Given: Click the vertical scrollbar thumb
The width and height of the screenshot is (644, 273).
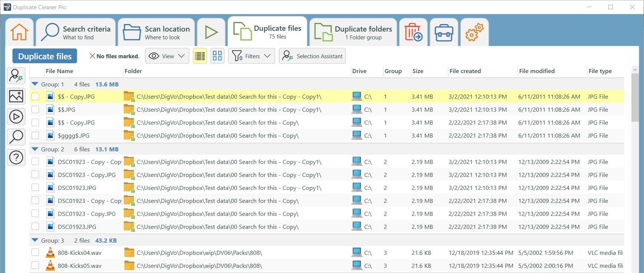Looking at the screenshot, I should tap(635, 97).
